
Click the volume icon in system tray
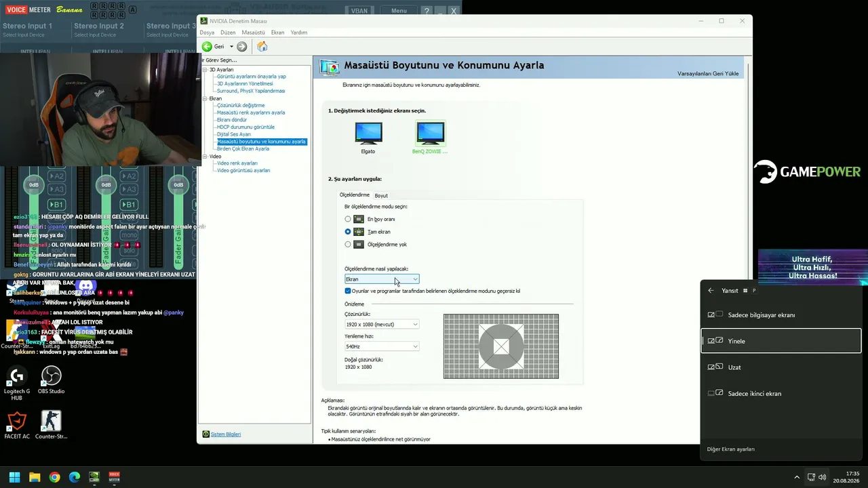823,477
